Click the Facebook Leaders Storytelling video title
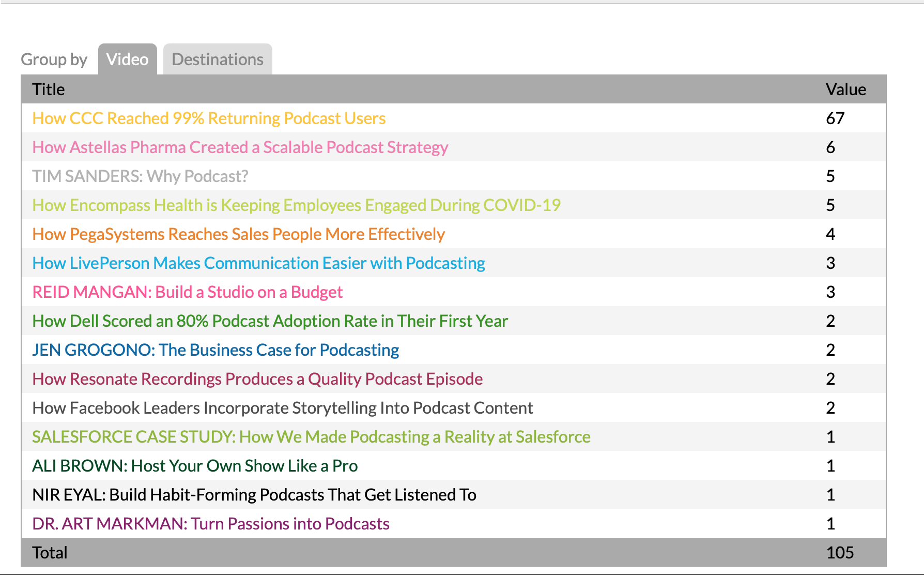The image size is (924, 575). (x=282, y=408)
